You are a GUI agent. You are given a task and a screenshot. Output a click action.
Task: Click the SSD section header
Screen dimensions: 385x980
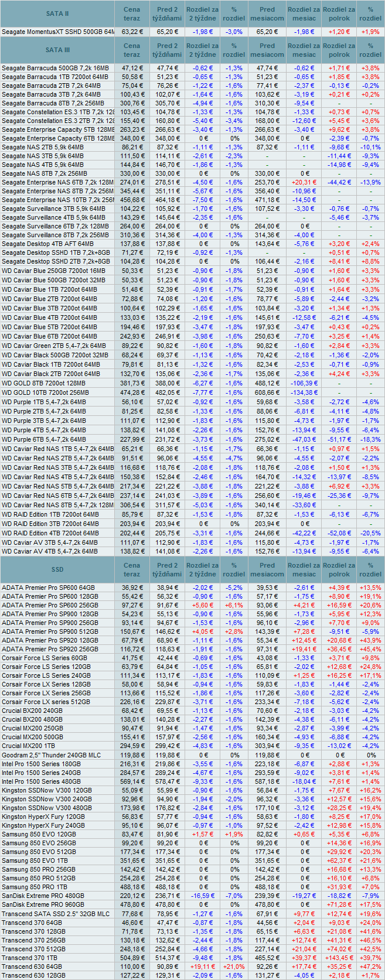[x=57, y=569]
